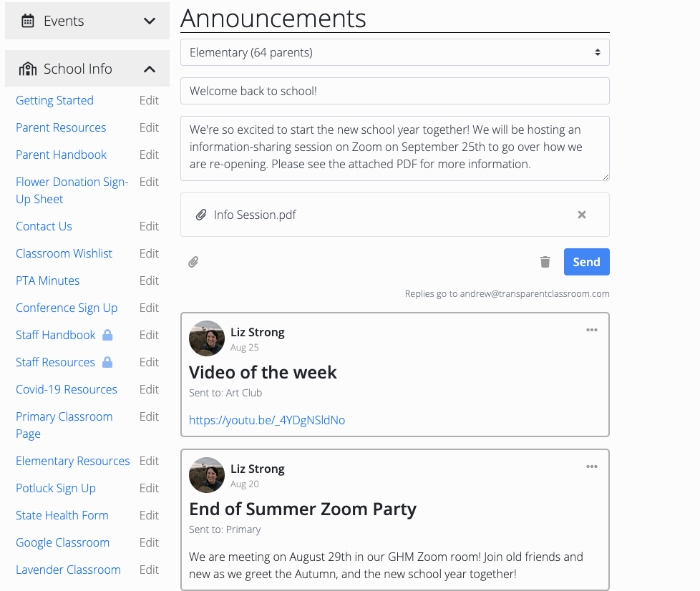Send the announcement
This screenshot has width=700, height=591.
pos(587,262)
